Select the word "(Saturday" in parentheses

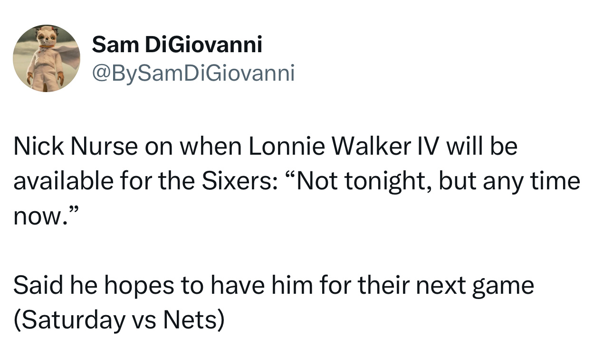tap(69, 321)
